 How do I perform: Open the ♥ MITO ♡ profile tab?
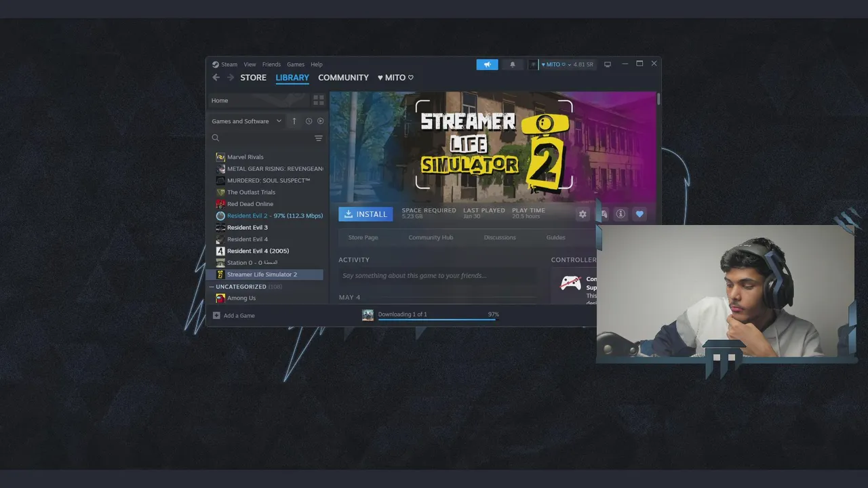pos(395,78)
